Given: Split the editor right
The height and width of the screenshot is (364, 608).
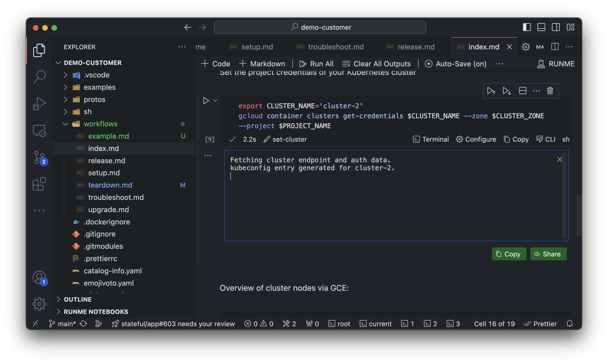Looking at the screenshot, I should (x=555, y=47).
